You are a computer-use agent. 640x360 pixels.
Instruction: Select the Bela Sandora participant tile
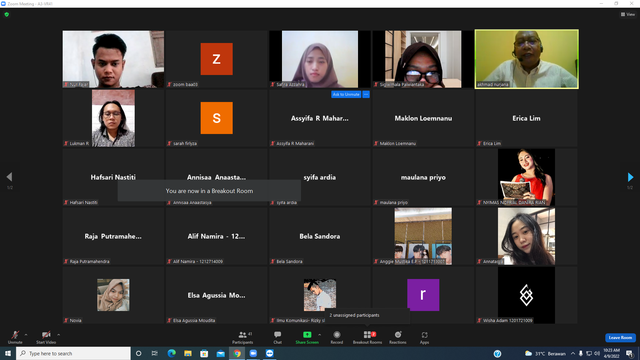(320, 236)
